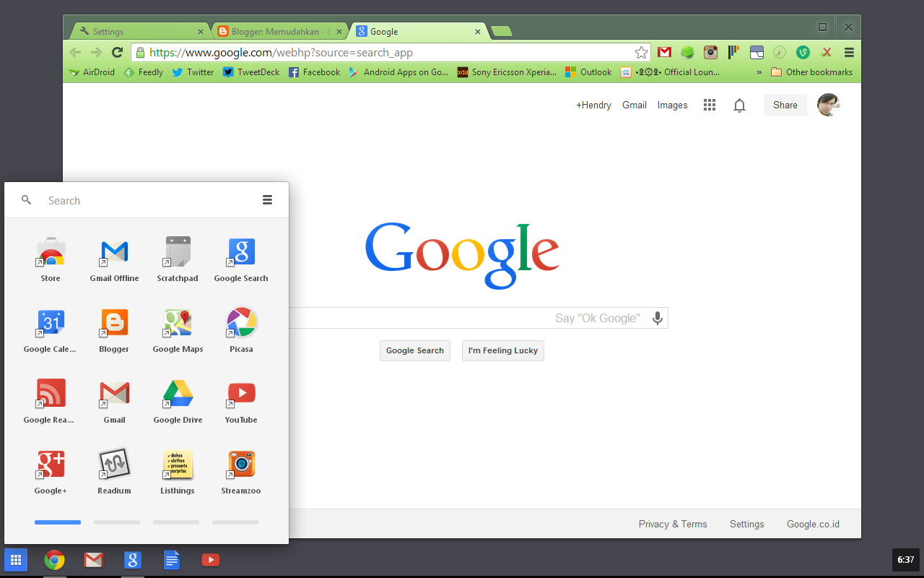Viewport: 924px width, 578px height.
Task: Open the account profile picture
Action: coord(829,105)
